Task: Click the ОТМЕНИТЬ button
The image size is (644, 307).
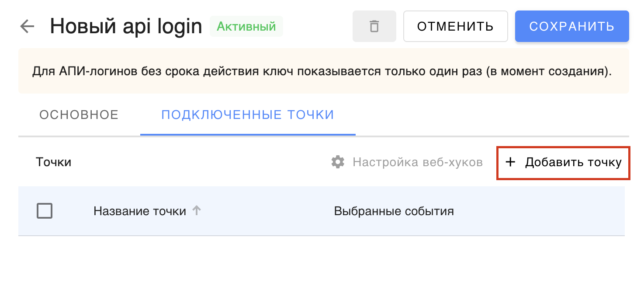Action: point(455,26)
